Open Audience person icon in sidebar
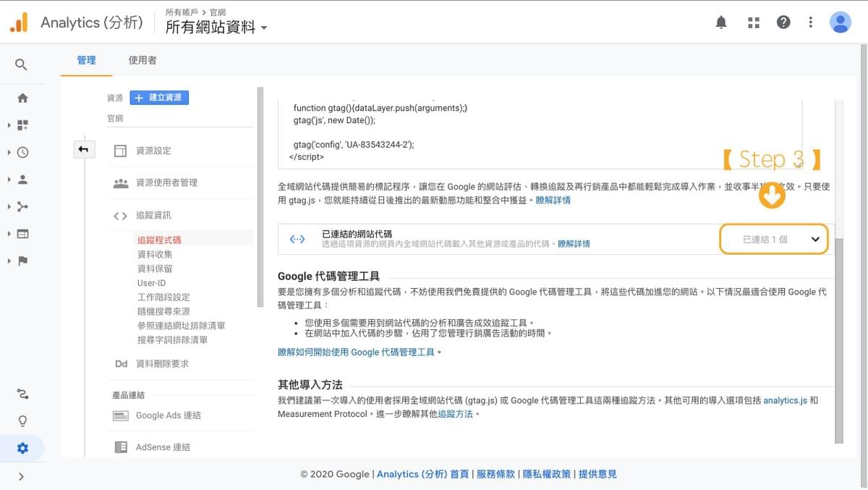This screenshot has height=490, width=868. (22, 179)
